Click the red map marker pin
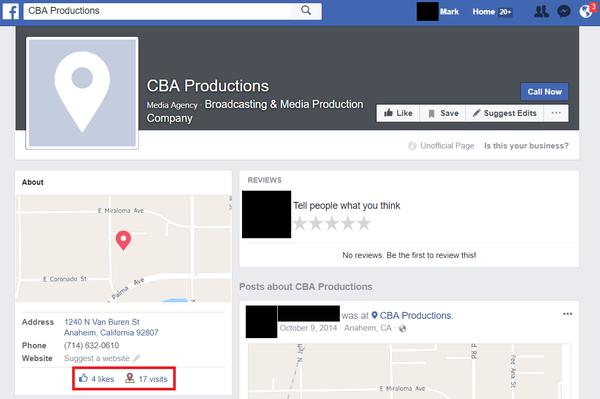The height and width of the screenshot is (399, 600). click(x=123, y=241)
